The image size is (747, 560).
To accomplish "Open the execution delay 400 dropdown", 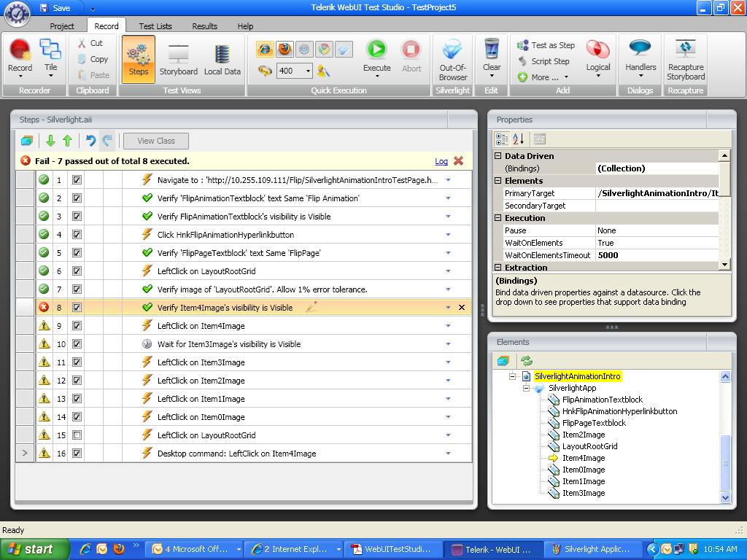I will (x=309, y=71).
